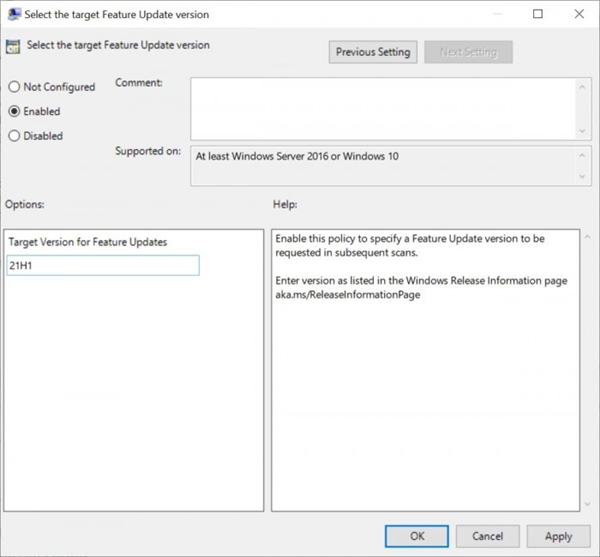Close the dialog with the X button
Viewport: 600px width, 557px height.
[x=579, y=15]
